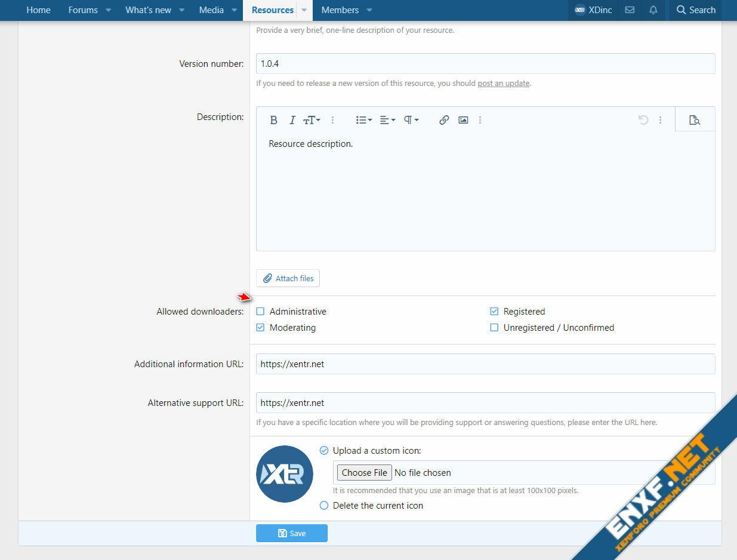Screen dimensions: 737x560
Task: Expand the list formatting dropdown
Action: click(364, 120)
